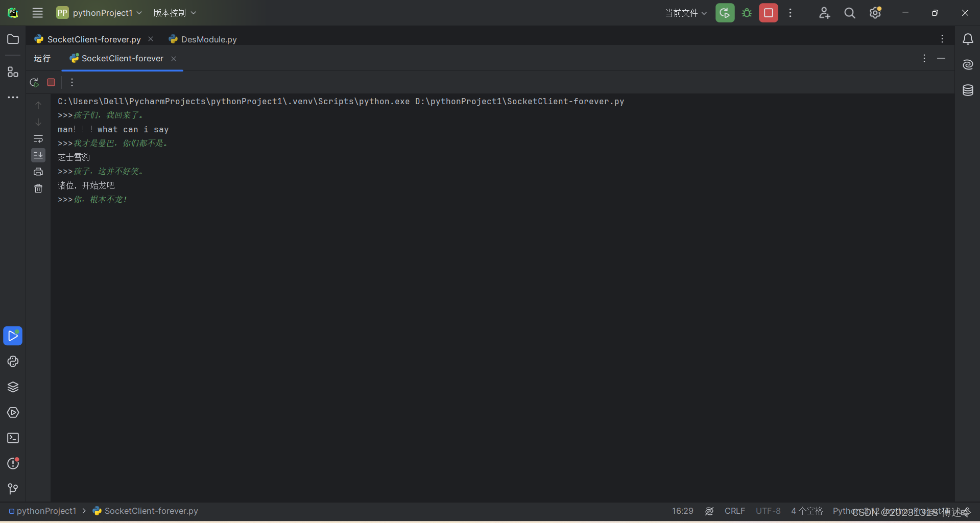Open editor tabs options menu
The height and width of the screenshot is (523, 980).
click(x=942, y=39)
